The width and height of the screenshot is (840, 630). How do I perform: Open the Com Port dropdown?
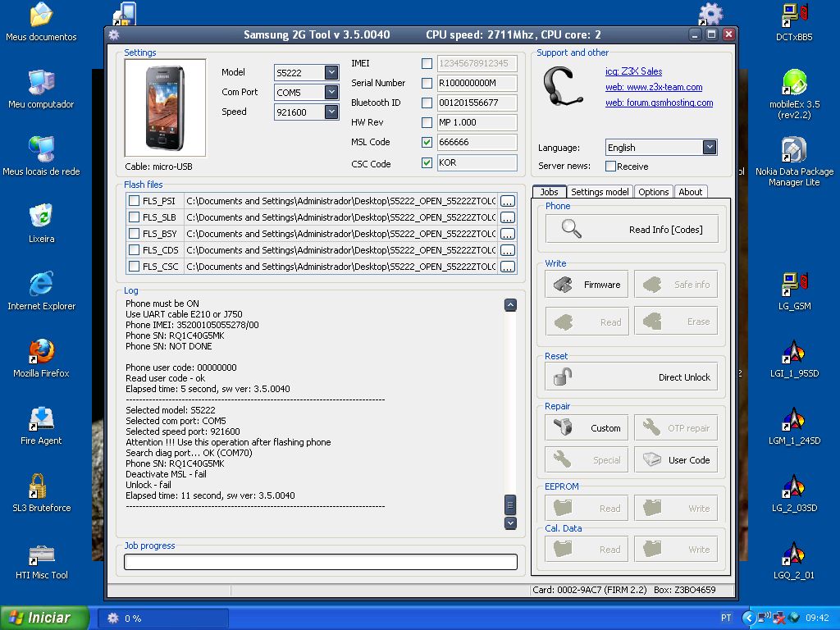pos(331,92)
